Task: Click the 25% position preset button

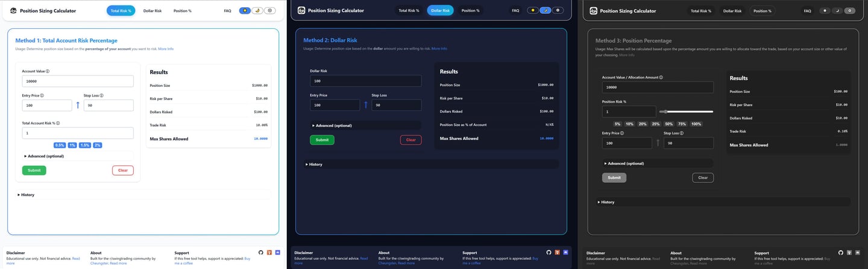Action: click(x=656, y=124)
